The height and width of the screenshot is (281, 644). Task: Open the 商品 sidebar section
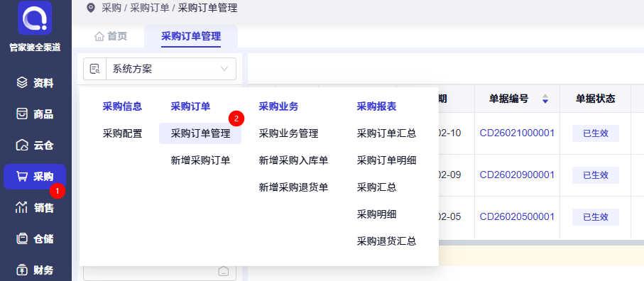35,114
